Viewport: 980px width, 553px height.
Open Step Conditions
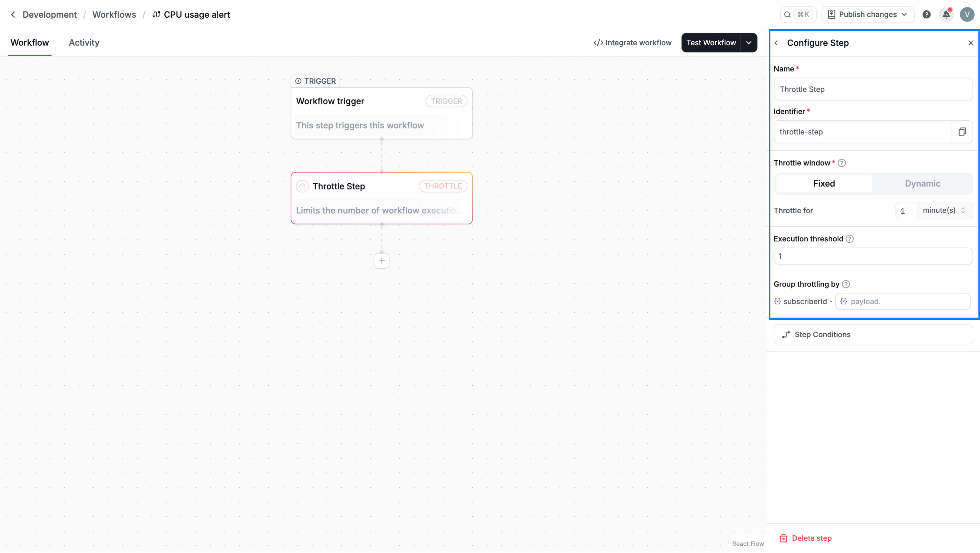point(873,334)
